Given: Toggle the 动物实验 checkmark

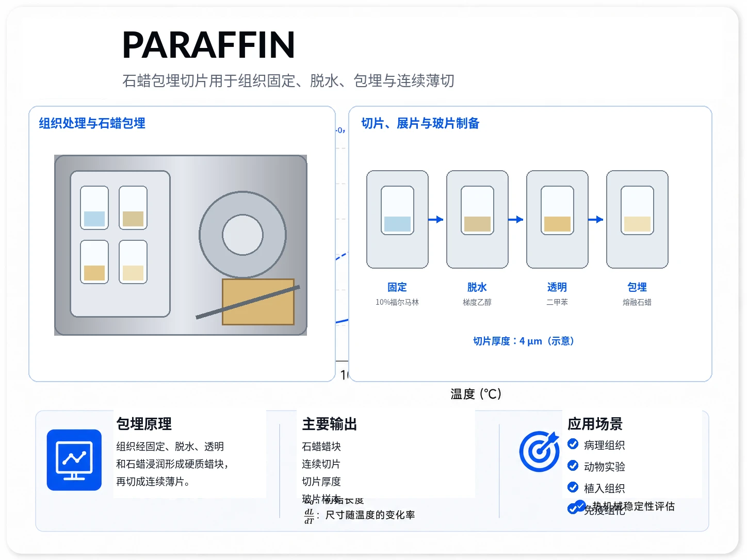Looking at the screenshot, I should 573,466.
